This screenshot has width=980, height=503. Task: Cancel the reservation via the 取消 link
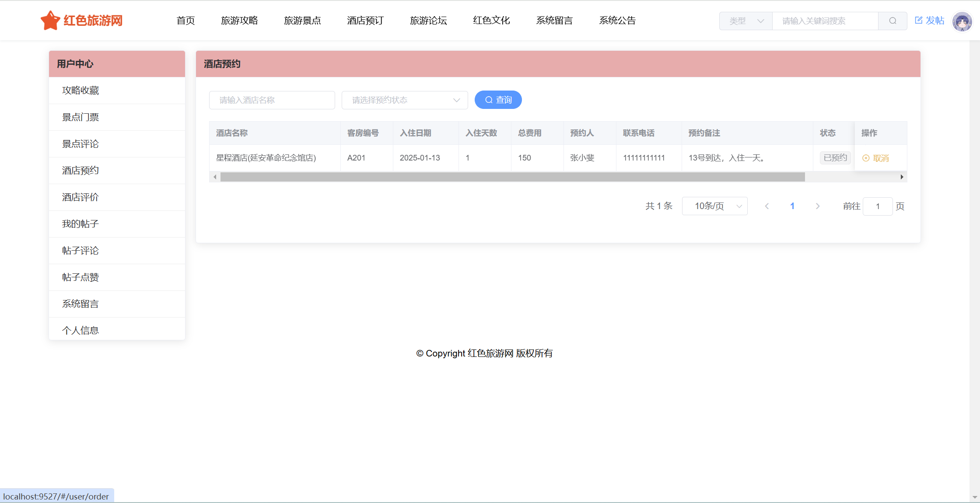(x=876, y=158)
